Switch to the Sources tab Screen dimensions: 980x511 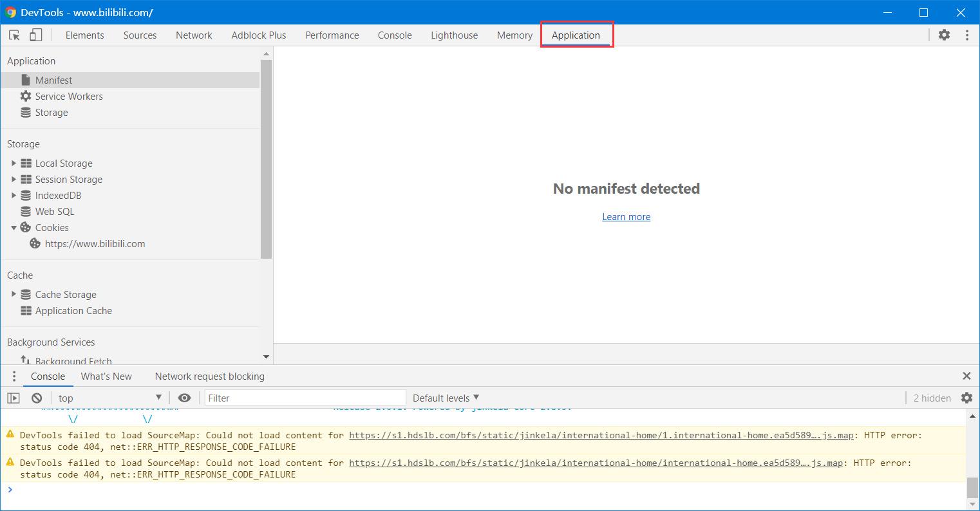(x=140, y=35)
